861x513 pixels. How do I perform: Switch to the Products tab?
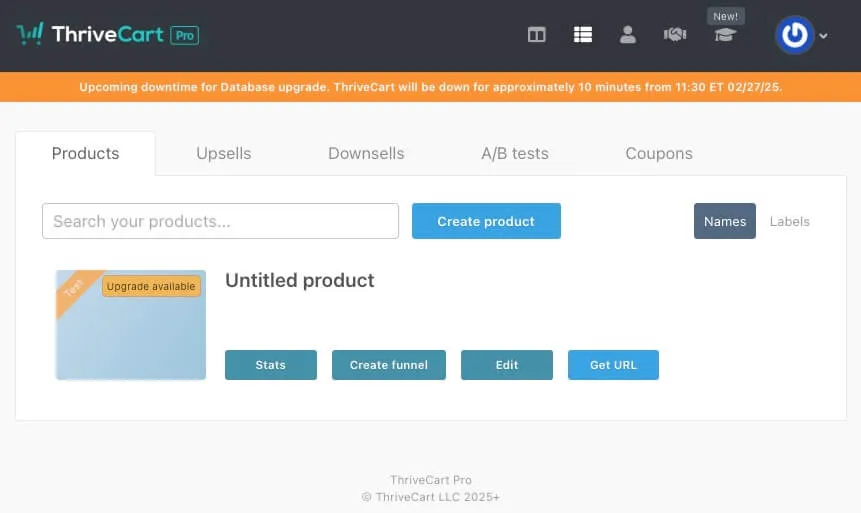pyautogui.click(x=85, y=153)
